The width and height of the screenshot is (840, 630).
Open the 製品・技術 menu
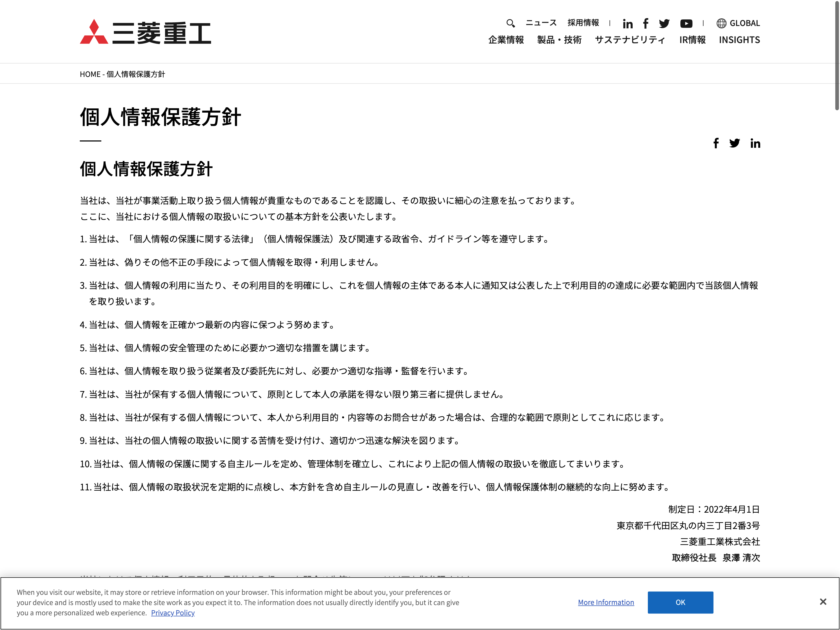559,40
